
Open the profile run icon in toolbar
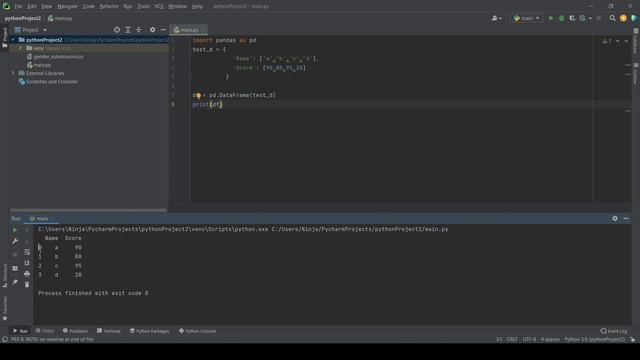[583, 18]
